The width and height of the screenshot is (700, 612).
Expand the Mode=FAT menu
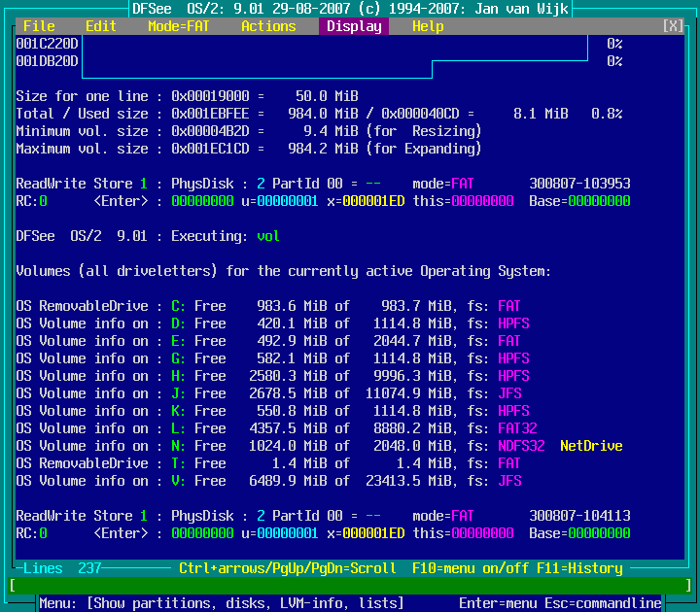(179, 26)
